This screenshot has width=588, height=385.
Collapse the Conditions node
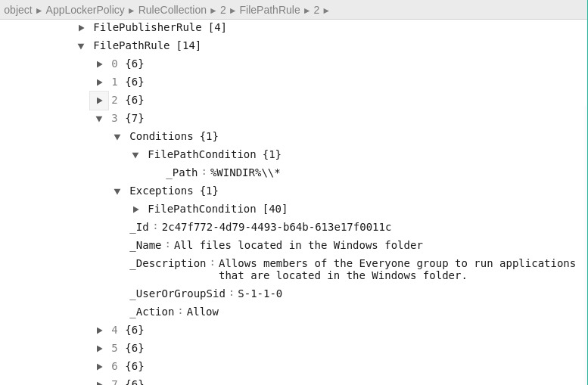click(117, 137)
